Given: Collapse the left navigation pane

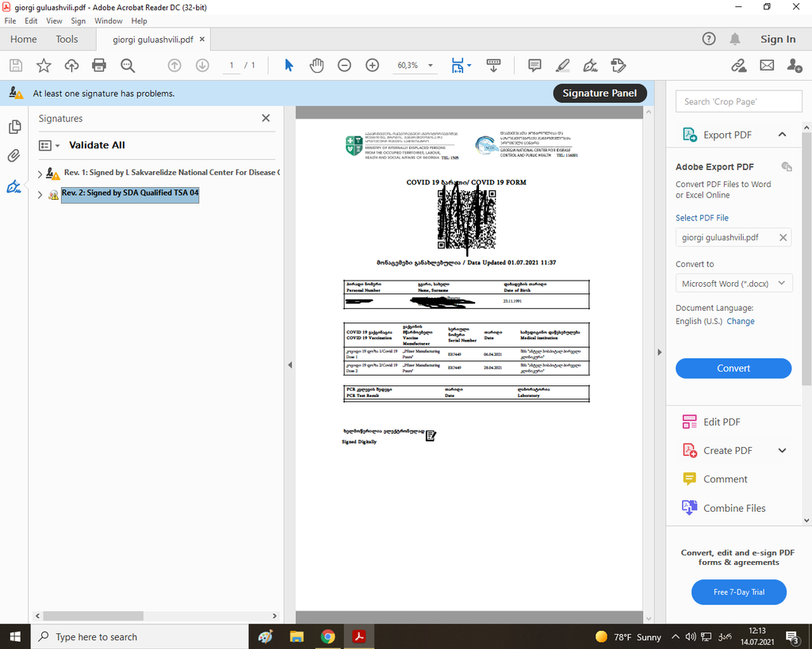Looking at the screenshot, I should click(290, 365).
